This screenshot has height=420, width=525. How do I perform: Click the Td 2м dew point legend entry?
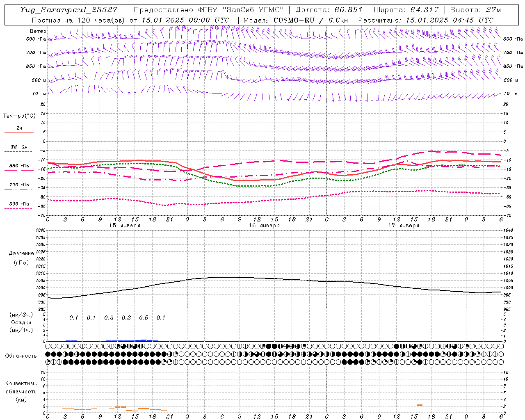click(19, 147)
